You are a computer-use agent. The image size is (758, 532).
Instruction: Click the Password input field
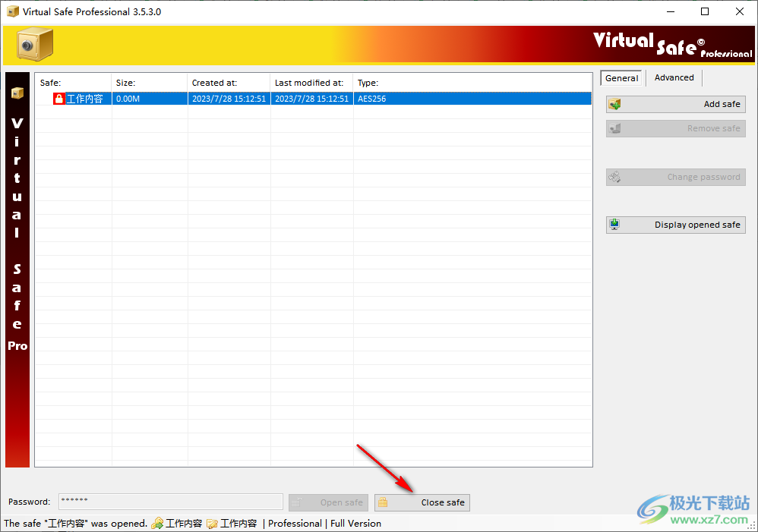[x=171, y=502]
